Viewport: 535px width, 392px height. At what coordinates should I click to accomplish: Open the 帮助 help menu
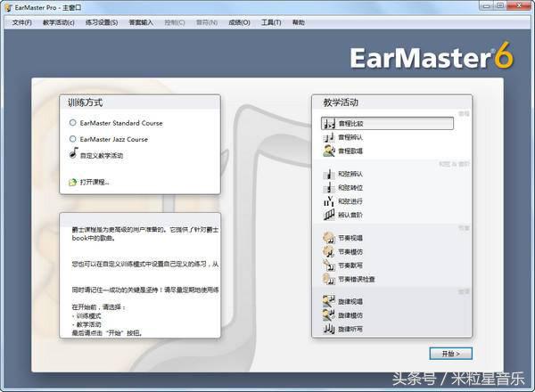pyautogui.click(x=298, y=22)
